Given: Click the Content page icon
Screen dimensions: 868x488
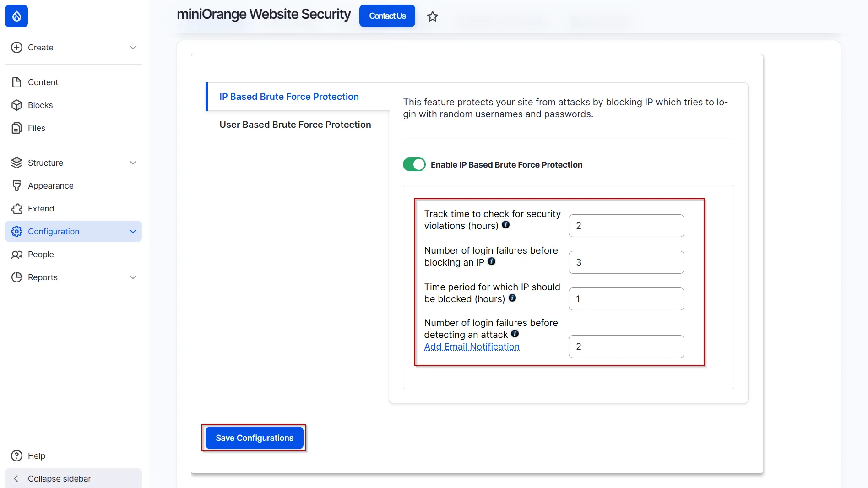Looking at the screenshot, I should click(x=16, y=82).
